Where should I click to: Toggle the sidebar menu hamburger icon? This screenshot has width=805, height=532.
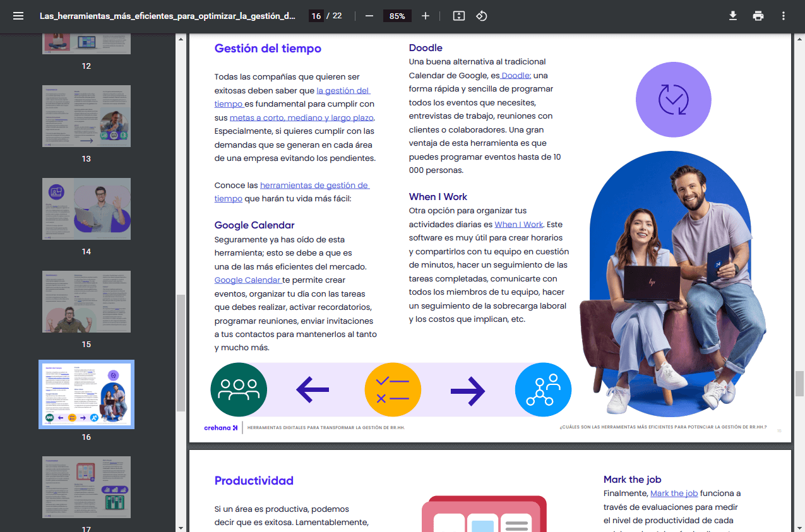[18, 16]
